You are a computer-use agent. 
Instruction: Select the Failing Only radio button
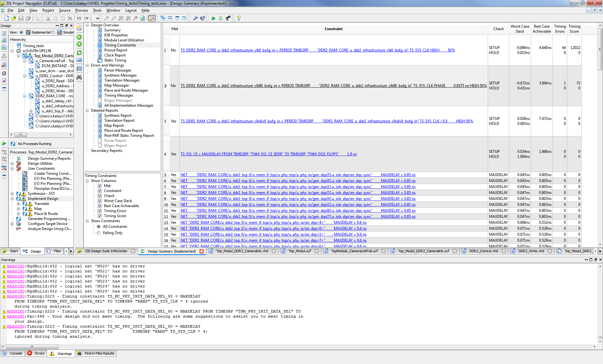99,233
